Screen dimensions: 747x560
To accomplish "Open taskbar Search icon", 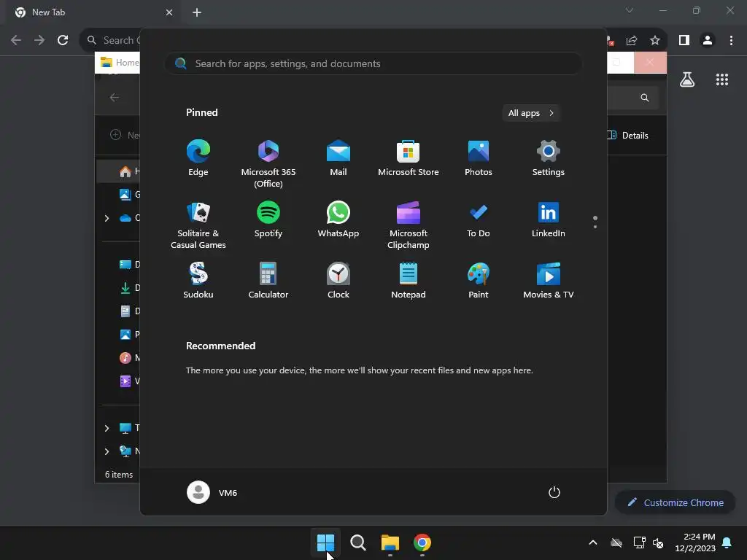I will [x=357, y=542].
